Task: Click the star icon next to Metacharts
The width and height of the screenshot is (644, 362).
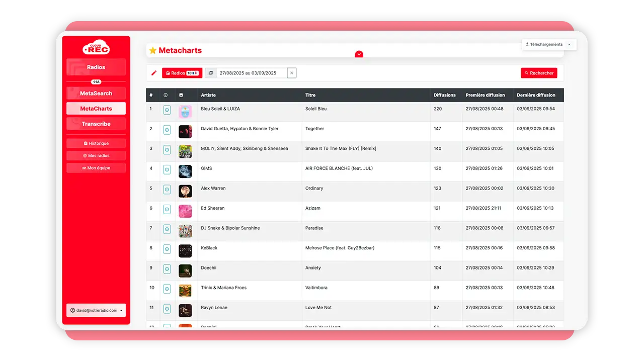Action: tap(153, 51)
